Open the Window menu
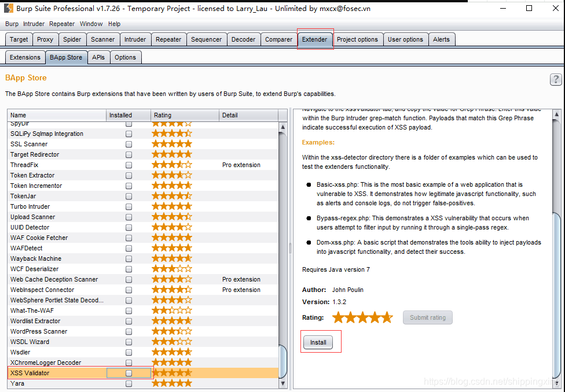This screenshot has height=392, width=565. [x=91, y=24]
